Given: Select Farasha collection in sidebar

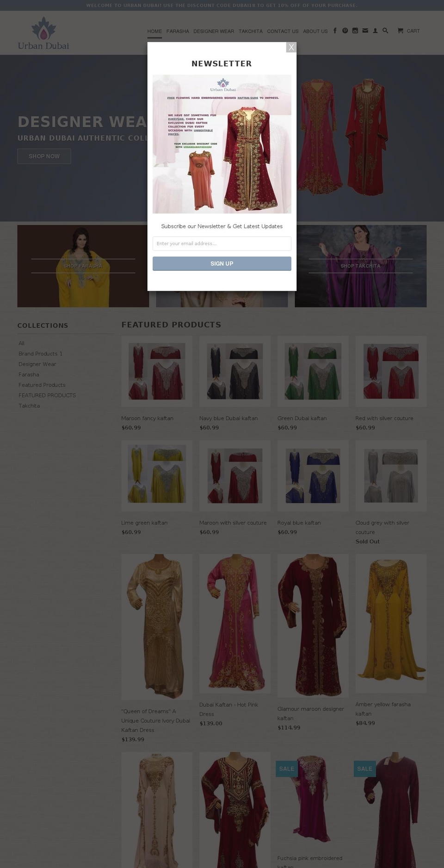Looking at the screenshot, I should [x=29, y=375].
